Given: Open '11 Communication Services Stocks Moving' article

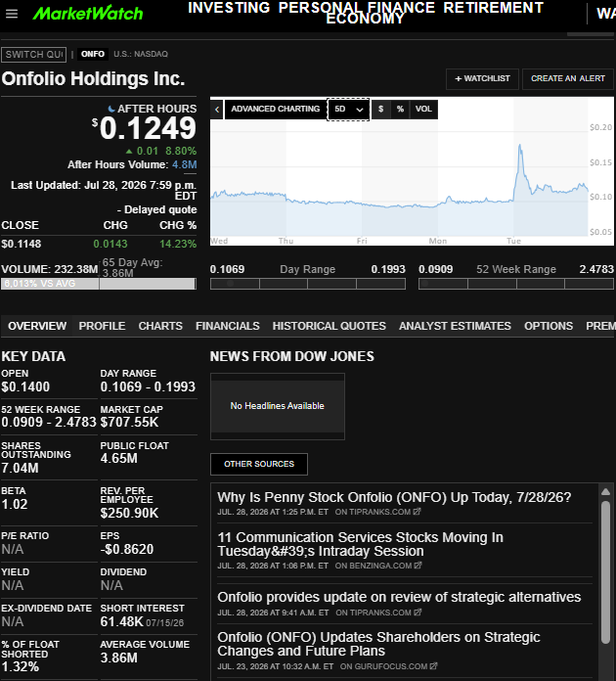Looking at the screenshot, I should [x=360, y=544].
